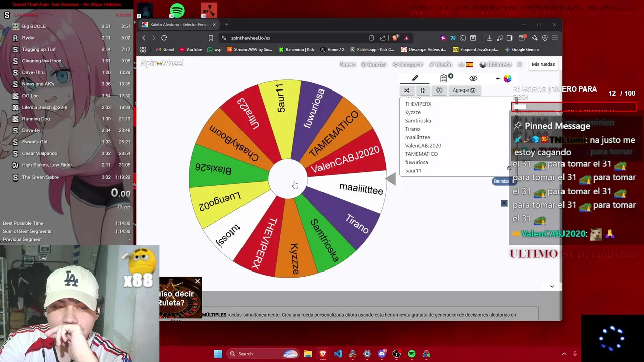Select the Ruleta Aleatoria browser tab
The image size is (644, 362).
[179, 24]
